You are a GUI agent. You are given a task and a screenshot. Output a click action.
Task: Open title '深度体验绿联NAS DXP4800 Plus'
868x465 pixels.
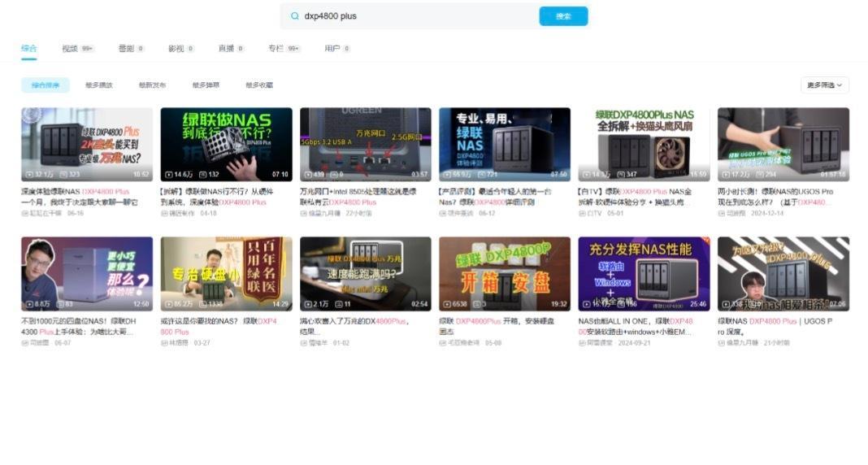[x=80, y=197]
